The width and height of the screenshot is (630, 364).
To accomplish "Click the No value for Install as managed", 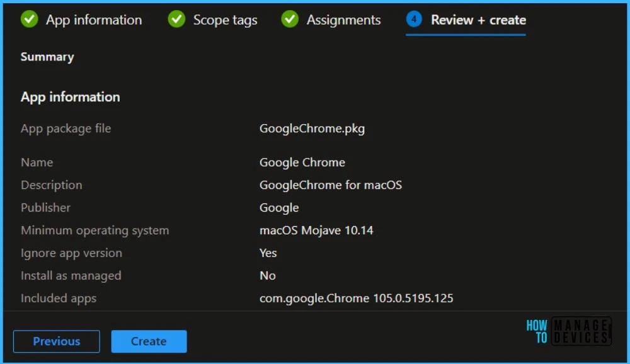I will (268, 276).
